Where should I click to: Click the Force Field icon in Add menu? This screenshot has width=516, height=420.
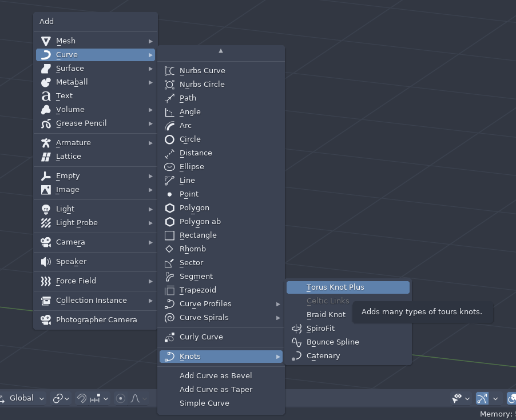click(45, 281)
